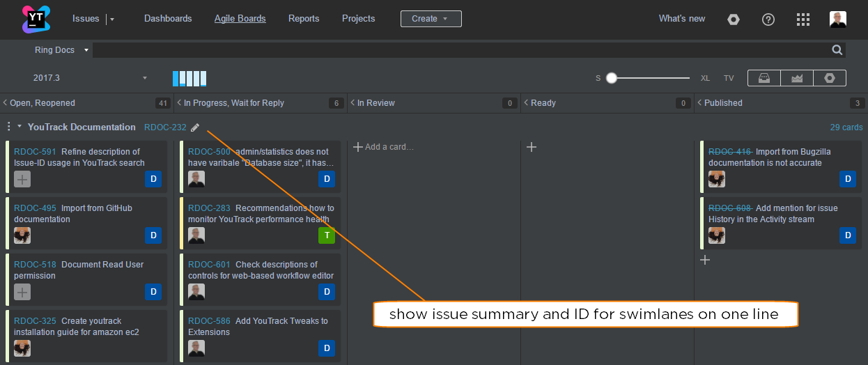This screenshot has height=365, width=868.
Task: Open the Create dropdown button
Action: (x=431, y=19)
